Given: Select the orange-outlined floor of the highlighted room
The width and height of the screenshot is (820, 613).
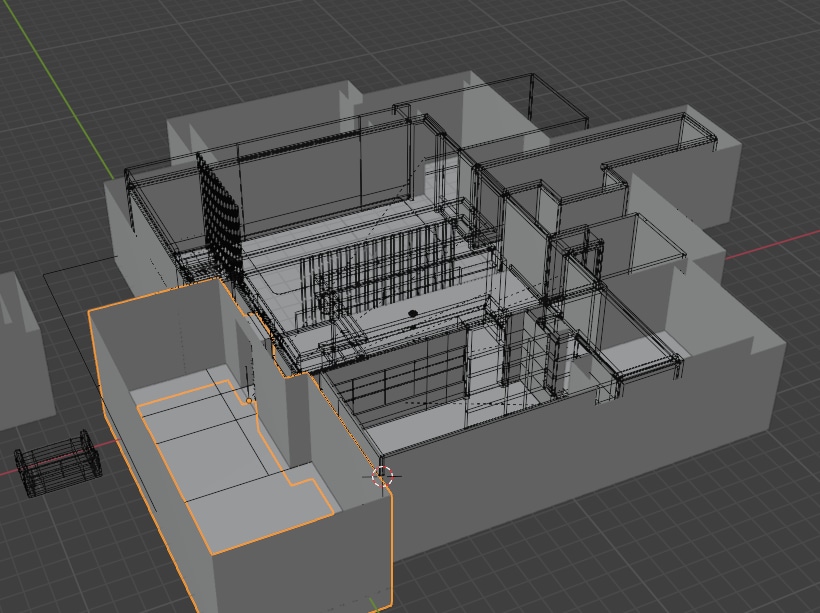Looking at the screenshot, I should [x=235, y=466].
